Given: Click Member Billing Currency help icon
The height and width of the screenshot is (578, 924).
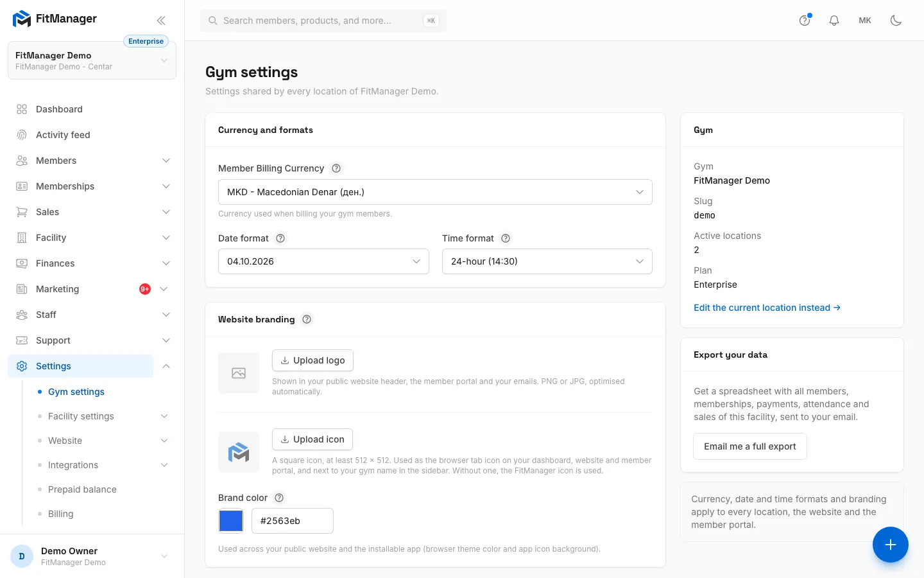Looking at the screenshot, I should click(336, 168).
